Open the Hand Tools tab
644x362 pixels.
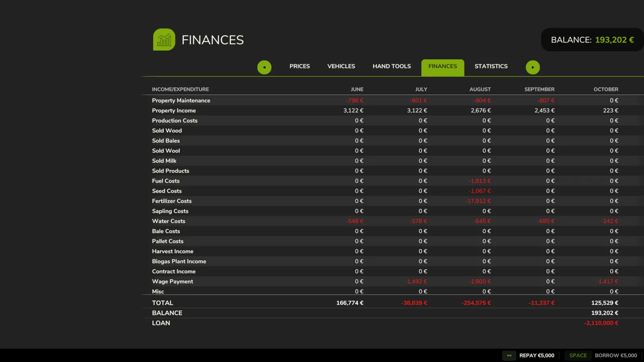click(x=392, y=66)
